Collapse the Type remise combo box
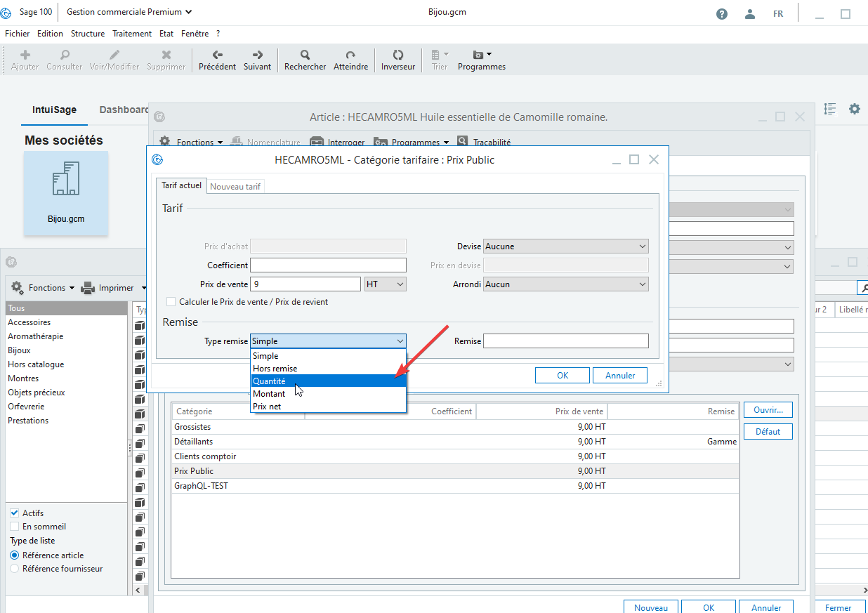868x613 pixels. coord(328,341)
